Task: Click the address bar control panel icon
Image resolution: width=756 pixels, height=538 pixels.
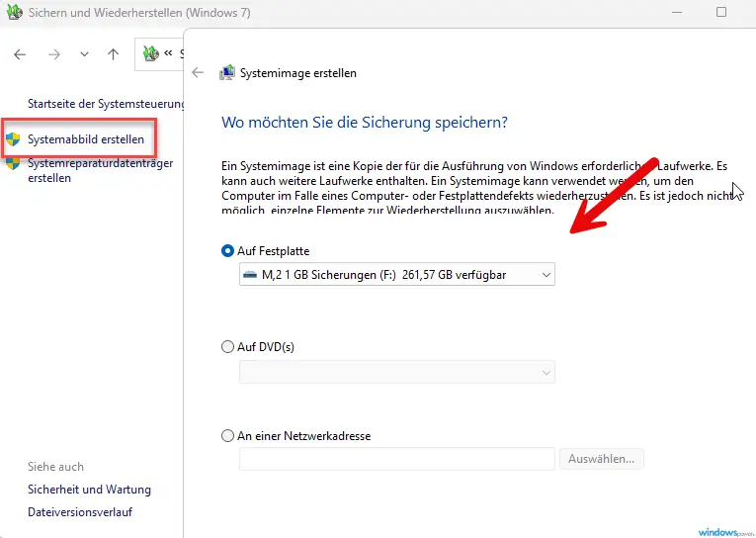Action: pyautogui.click(x=151, y=54)
